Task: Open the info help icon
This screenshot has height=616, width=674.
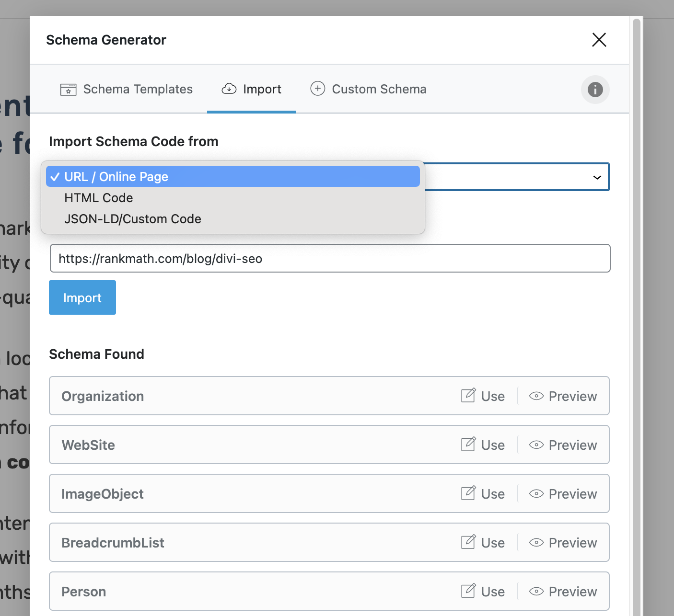Action: (595, 90)
